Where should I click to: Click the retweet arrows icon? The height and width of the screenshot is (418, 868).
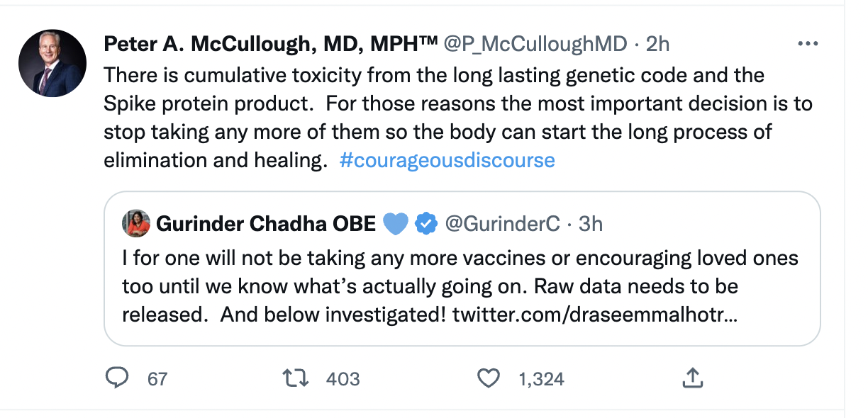coord(296,379)
